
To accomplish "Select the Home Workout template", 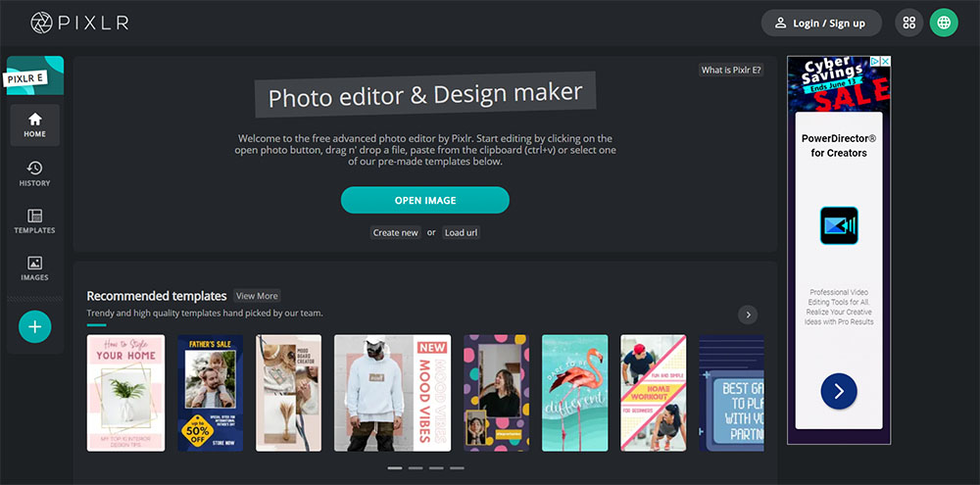I will coord(653,393).
